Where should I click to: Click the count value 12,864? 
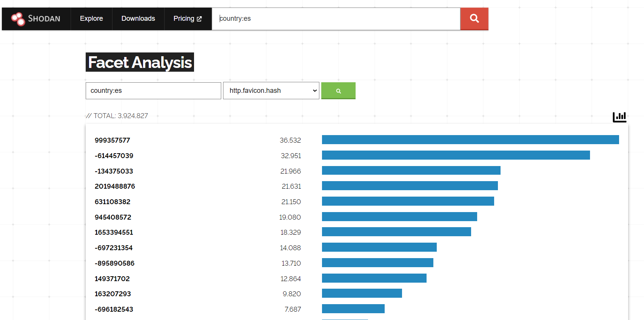[291, 279]
